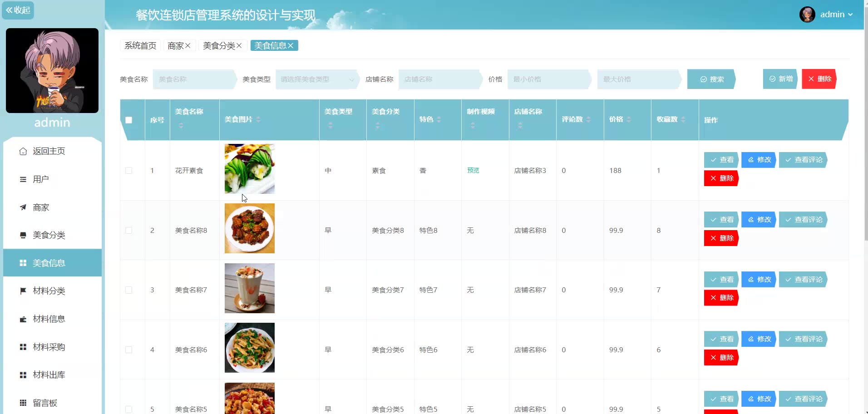Click the 新增 button
Viewport: 868px width, 414px height.
pos(780,79)
